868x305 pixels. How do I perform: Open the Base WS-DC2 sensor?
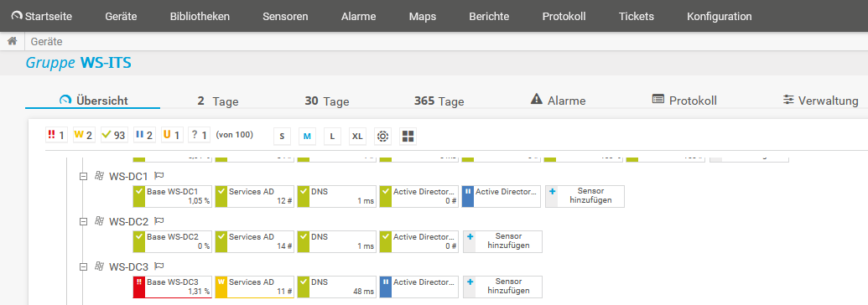[x=172, y=241]
